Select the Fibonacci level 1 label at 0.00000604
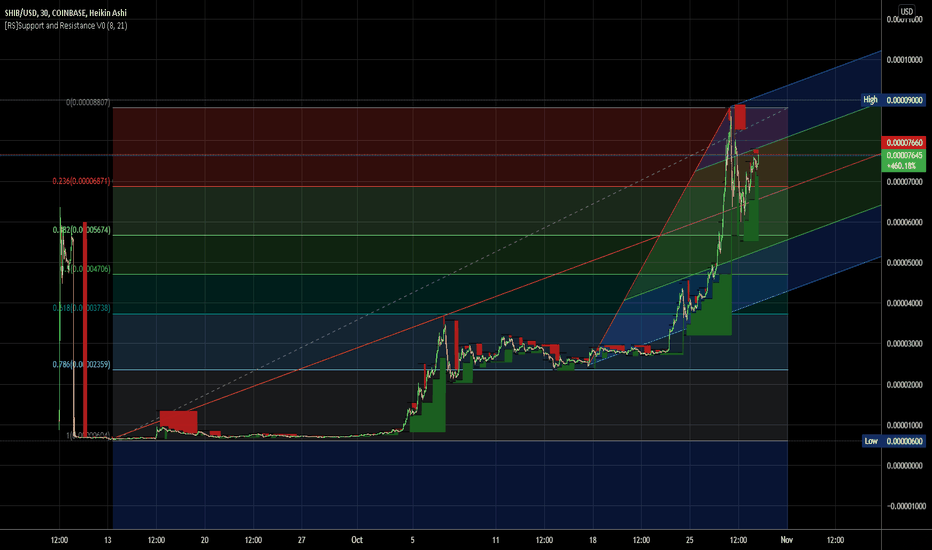 (88, 435)
